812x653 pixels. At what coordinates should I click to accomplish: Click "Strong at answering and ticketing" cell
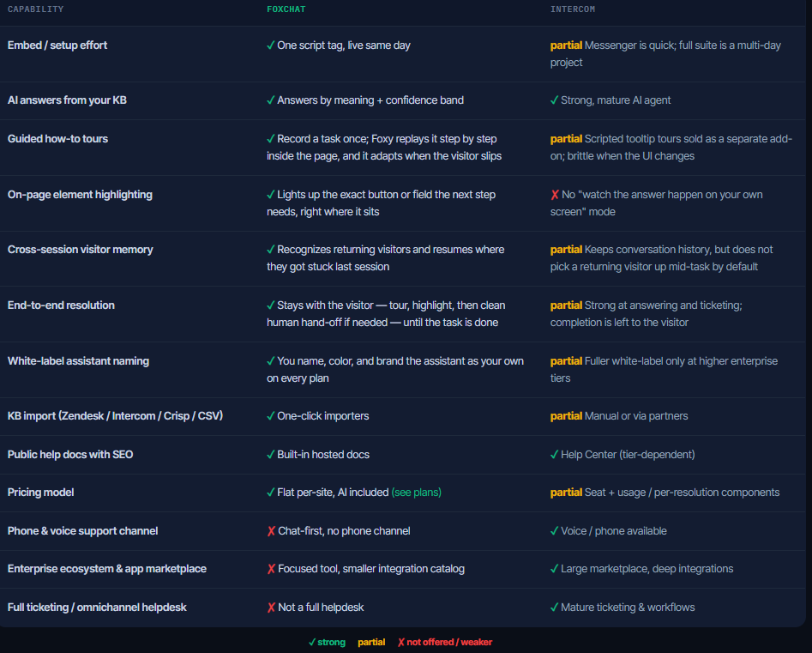pos(647,313)
